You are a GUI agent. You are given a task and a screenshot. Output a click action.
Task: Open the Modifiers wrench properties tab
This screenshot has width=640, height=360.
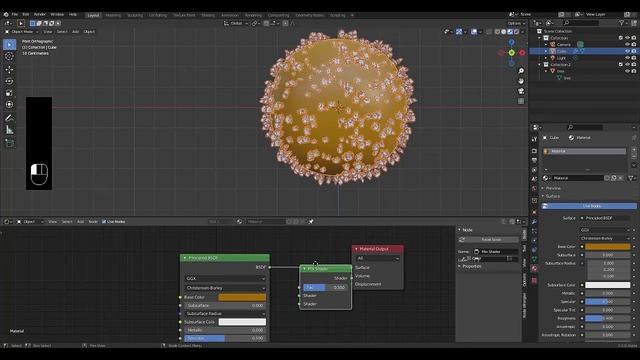pos(534,222)
